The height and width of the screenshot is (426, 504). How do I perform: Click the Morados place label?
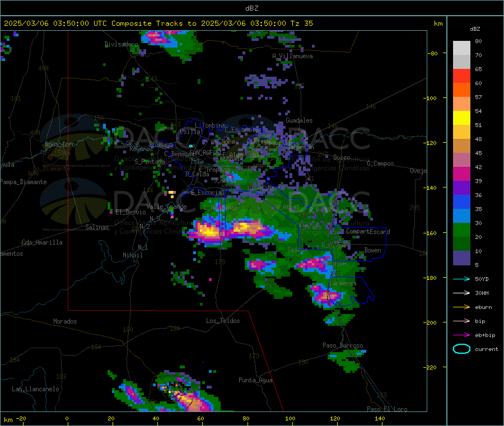pyautogui.click(x=65, y=321)
